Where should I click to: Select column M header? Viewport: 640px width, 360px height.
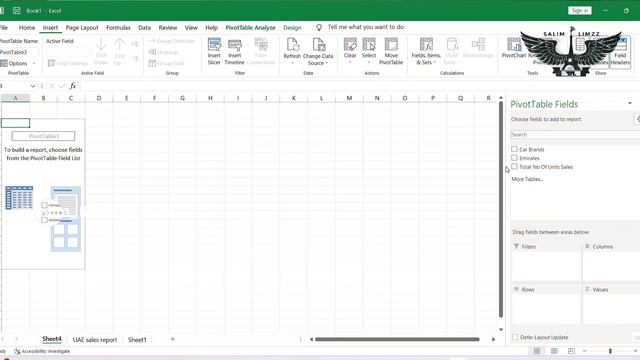point(349,98)
